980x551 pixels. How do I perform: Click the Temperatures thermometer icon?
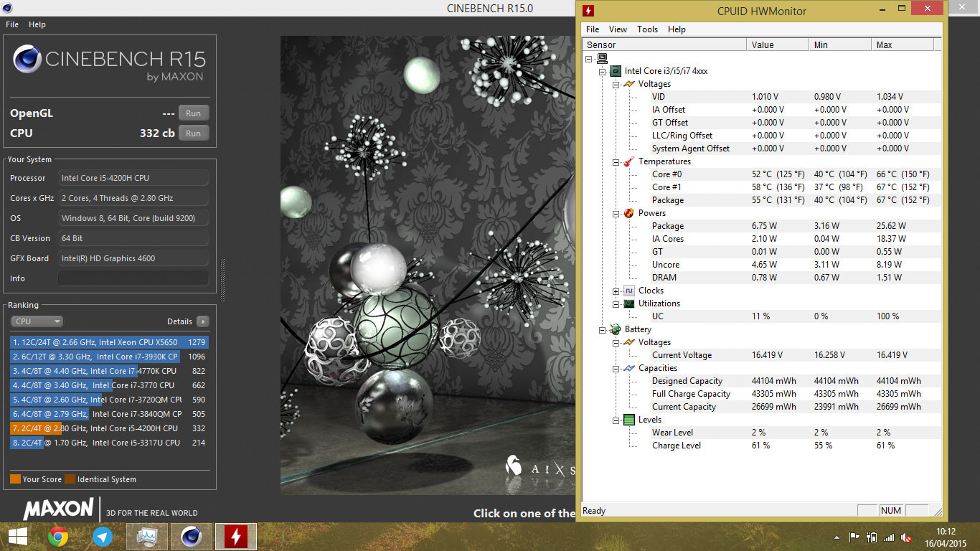click(628, 161)
